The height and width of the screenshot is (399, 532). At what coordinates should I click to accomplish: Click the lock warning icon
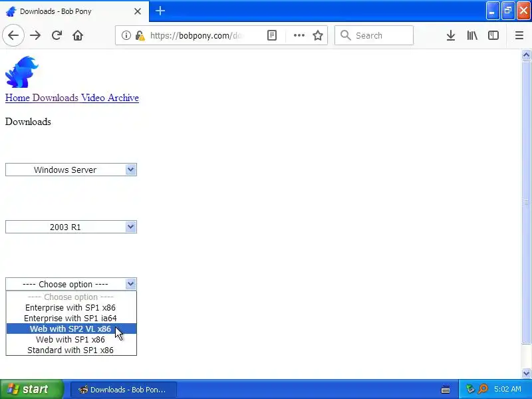tap(140, 35)
